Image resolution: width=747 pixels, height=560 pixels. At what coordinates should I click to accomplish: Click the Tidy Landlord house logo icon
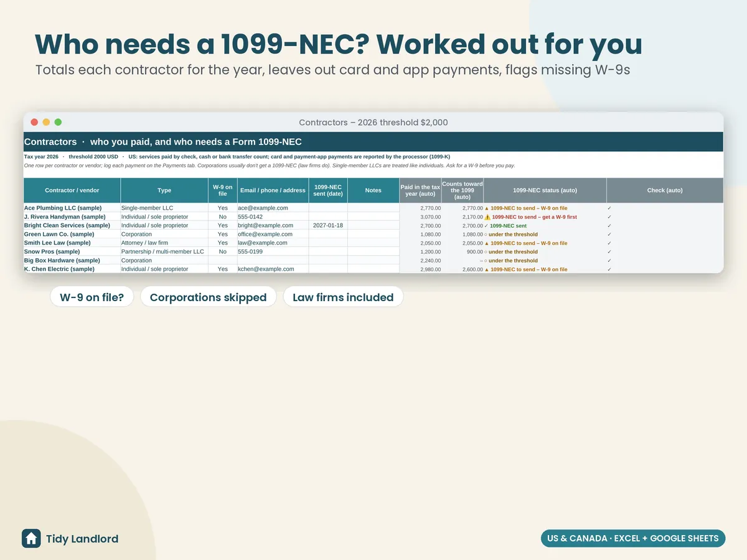pos(31,538)
